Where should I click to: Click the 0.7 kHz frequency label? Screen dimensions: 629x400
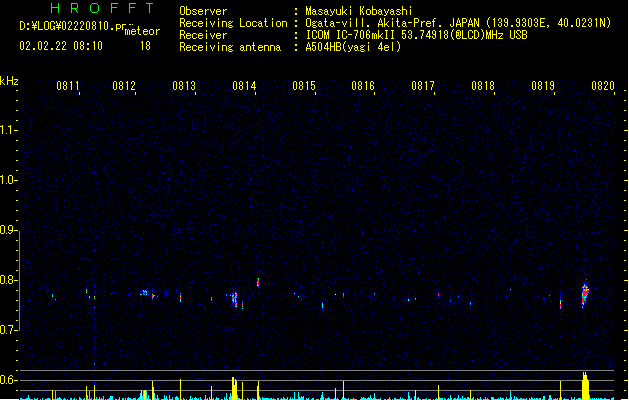click(x=8, y=330)
